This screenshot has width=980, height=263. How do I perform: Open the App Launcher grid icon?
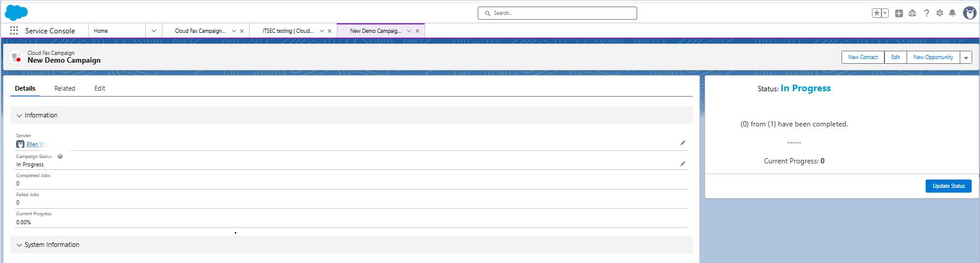point(14,30)
